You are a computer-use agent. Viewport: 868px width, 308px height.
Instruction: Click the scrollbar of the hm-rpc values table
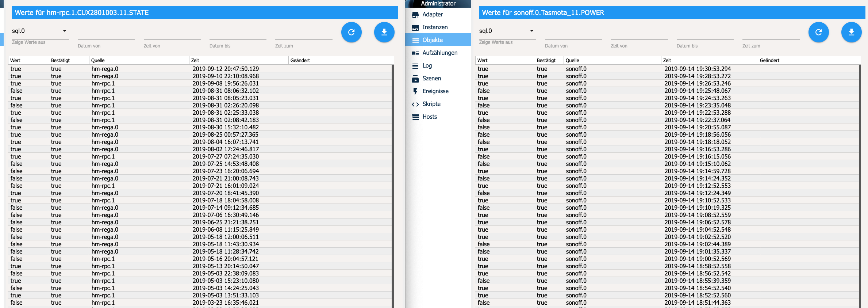(x=393, y=186)
